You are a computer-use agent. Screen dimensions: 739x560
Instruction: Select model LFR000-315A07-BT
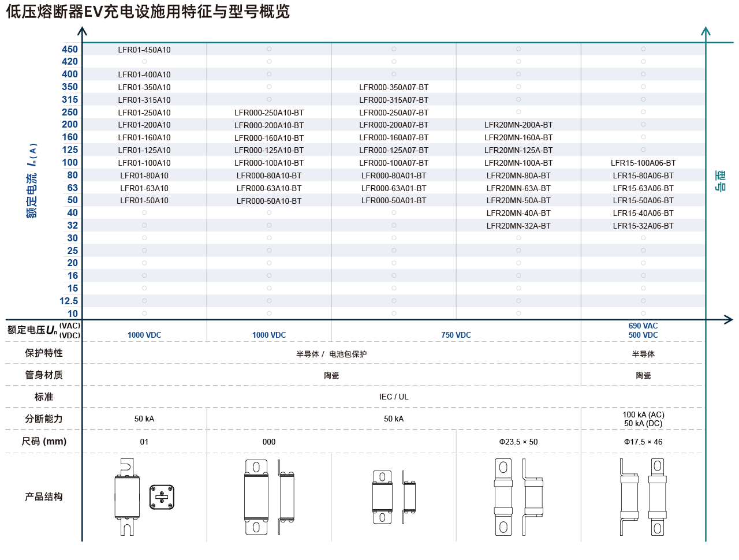pos(394,100)
